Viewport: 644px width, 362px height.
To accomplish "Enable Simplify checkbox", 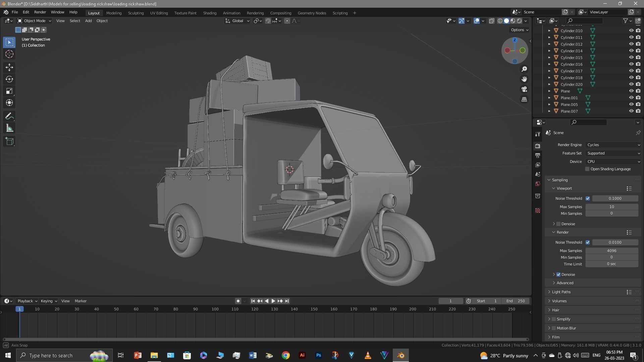I will [554, 319].
